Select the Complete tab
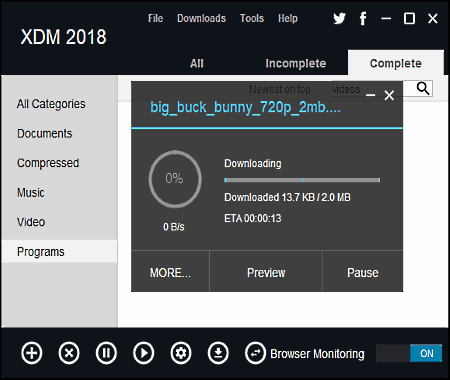The width and height of the screenshot is (450, 380). (396, 63)
